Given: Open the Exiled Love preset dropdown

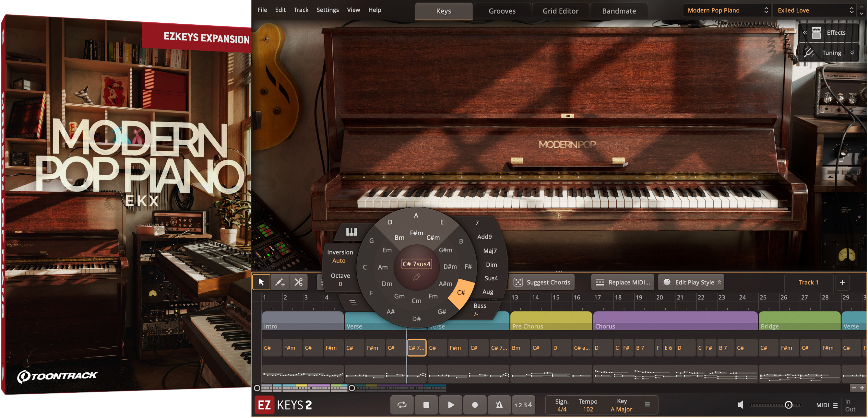Looking at the screenshot, I should tap(815, 10).
